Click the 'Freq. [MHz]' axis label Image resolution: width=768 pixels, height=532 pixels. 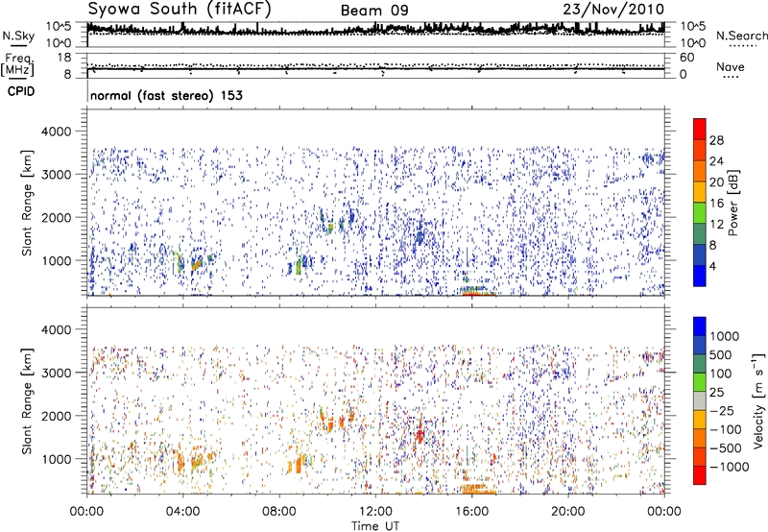pyautogui.click(x=17, y=65)
